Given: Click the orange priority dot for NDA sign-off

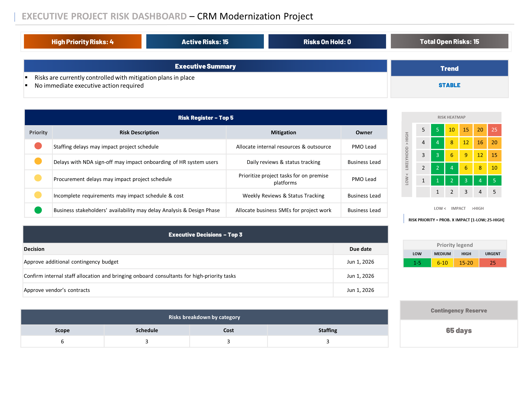Looking at the screenshot, I should [38, 161].
